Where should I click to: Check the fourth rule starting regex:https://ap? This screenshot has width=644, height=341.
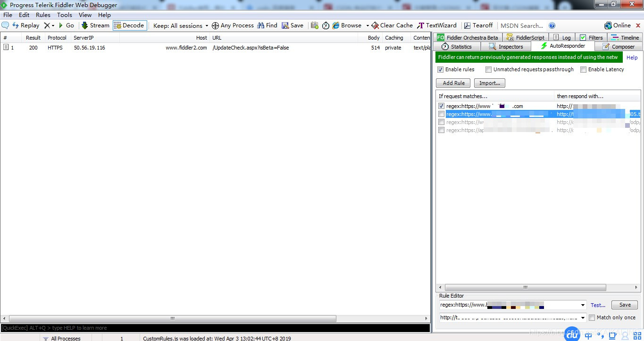tap(441, 130)
